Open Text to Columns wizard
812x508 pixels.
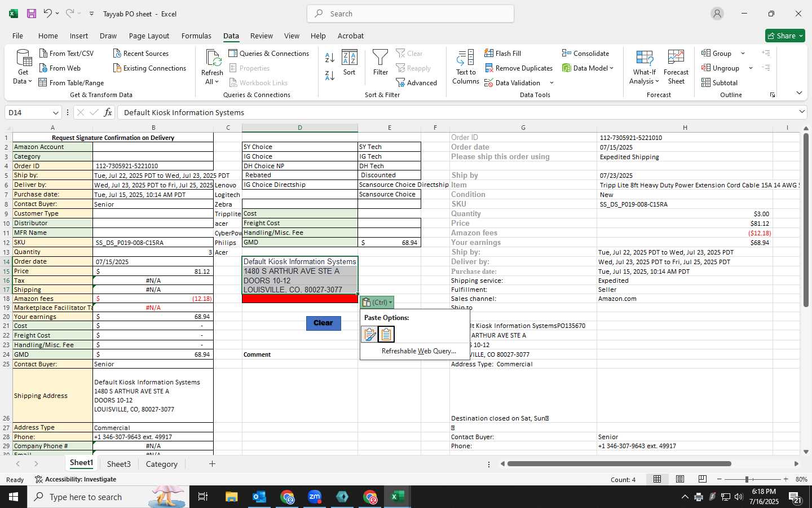[x=466, y=67]
